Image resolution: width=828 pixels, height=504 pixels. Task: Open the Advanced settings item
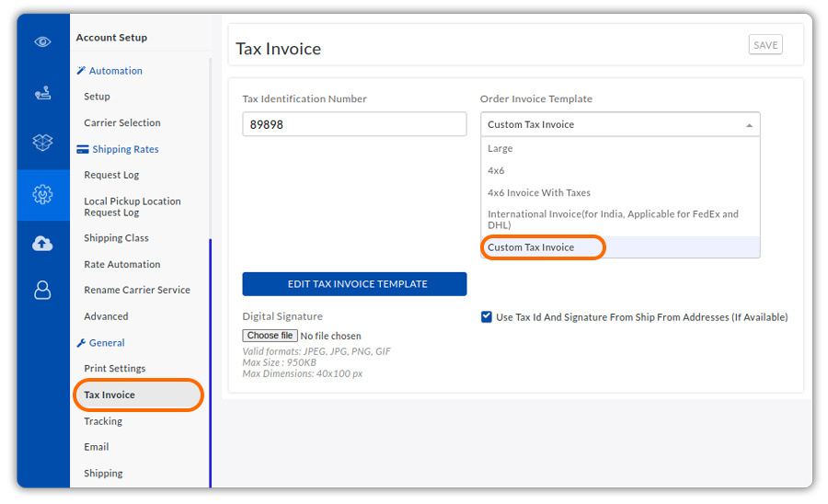click(106, 316)
